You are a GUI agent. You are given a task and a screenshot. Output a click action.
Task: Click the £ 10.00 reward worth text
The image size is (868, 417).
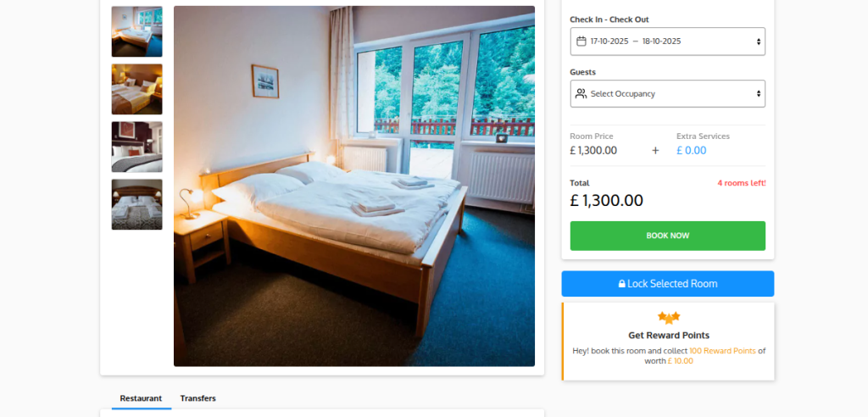tap(681, 361)
